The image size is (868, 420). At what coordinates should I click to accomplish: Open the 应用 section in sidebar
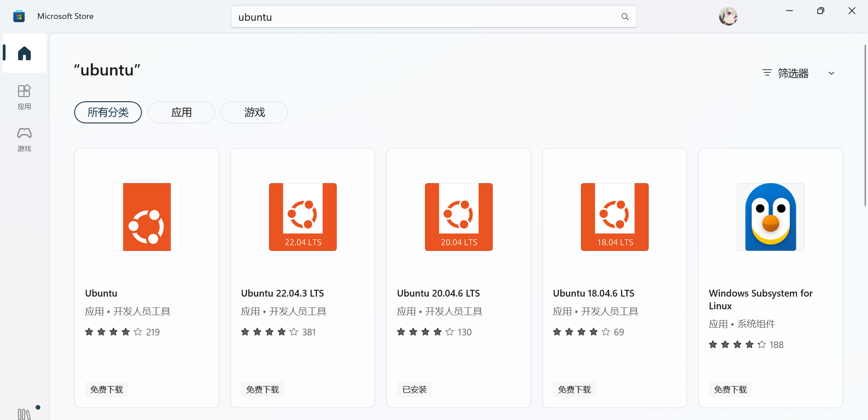pyautogui.click(x=24, y=97)
